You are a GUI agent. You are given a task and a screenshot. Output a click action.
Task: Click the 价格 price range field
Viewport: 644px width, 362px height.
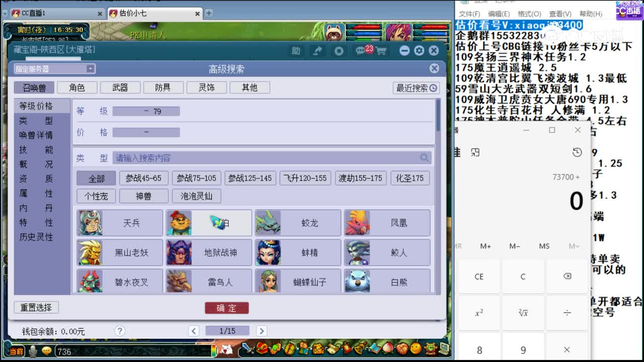146,132
